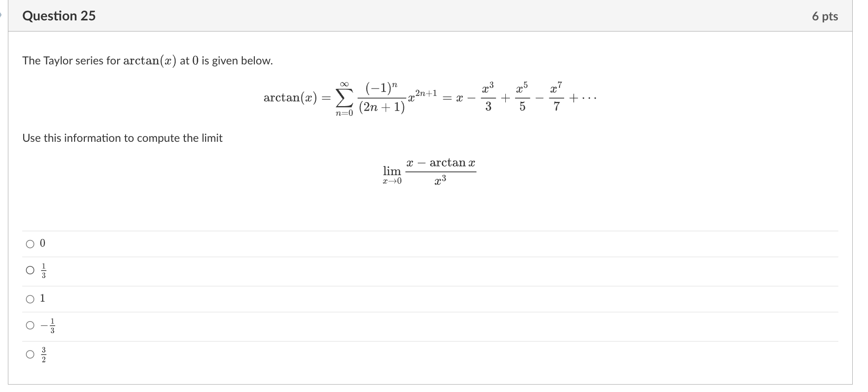Click the x - arctan x numerator
This screenshot has width=868, height=392.
(440, 163)
